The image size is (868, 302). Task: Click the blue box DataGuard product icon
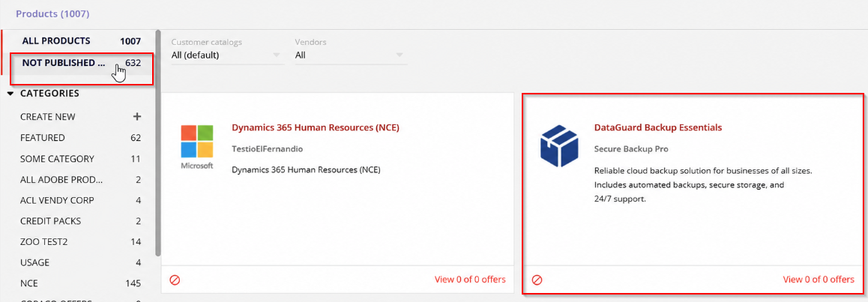(x=560, y=145)
